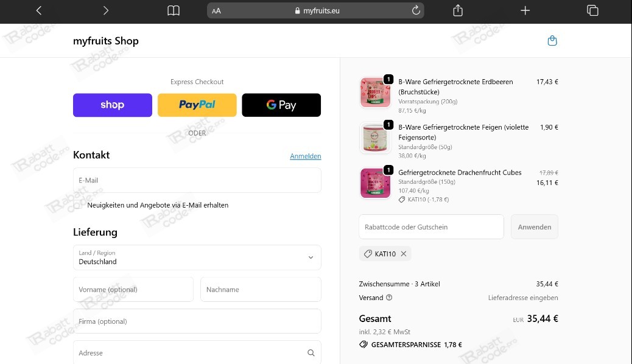Show the open tabs overview icon
Image resolution: width=632 pixels, height=364 pixels.
click(x=592, y=10)
